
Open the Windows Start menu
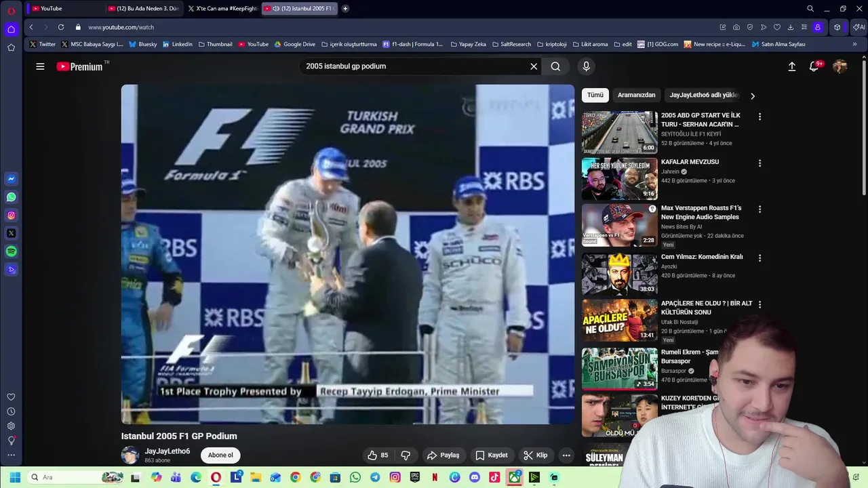15,477
